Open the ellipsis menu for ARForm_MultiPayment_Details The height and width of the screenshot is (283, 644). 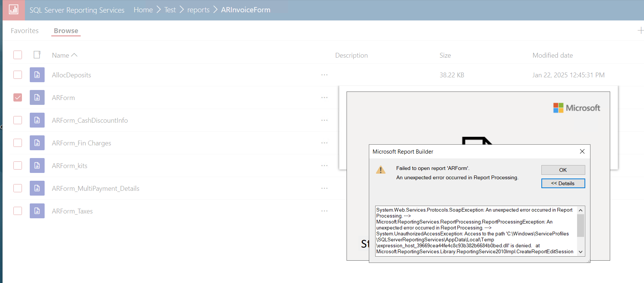point(325,188)
